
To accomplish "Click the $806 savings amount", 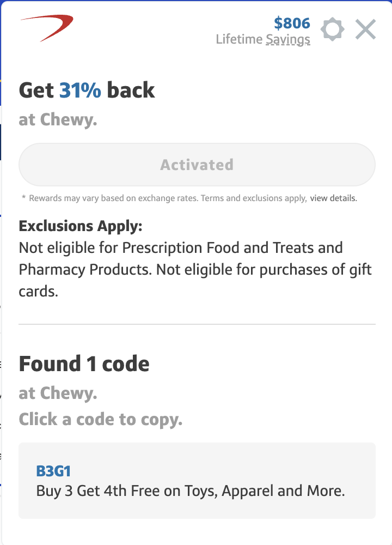I will pos(292,23).
